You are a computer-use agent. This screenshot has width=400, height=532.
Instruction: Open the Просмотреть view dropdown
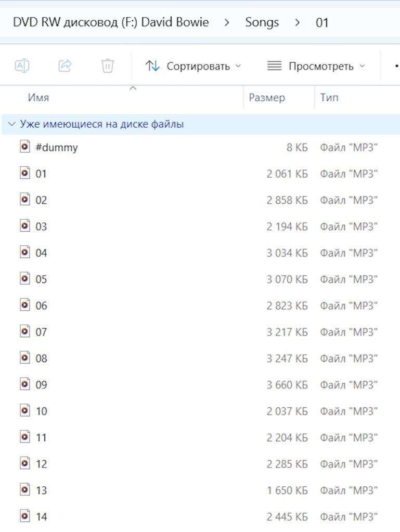[316, 66]
